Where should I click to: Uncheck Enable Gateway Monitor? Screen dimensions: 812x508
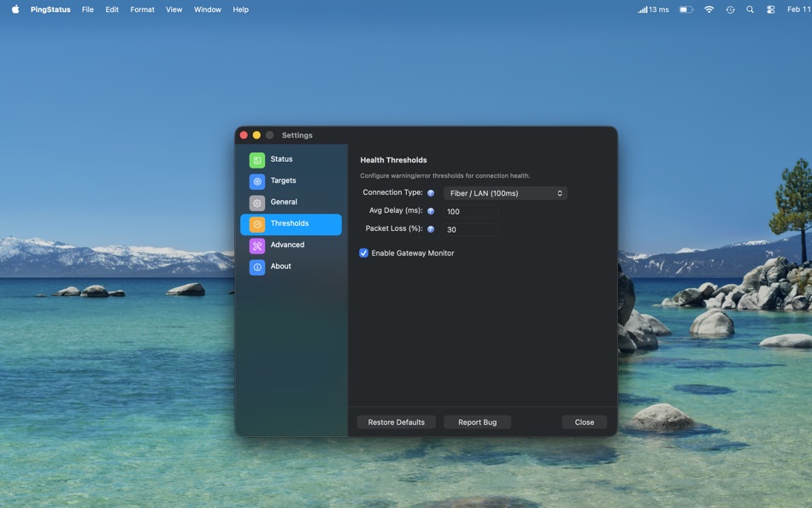[363, 252]
